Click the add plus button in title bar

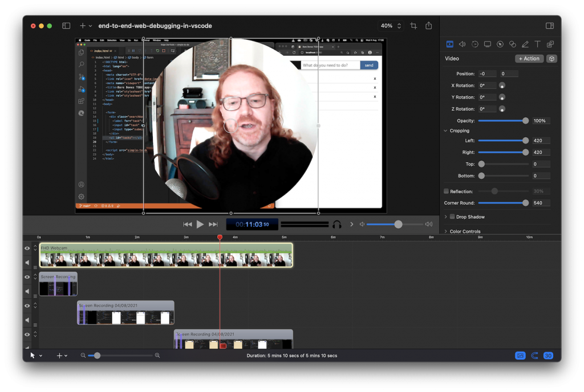pyautogui.click(x=82, y=26)
